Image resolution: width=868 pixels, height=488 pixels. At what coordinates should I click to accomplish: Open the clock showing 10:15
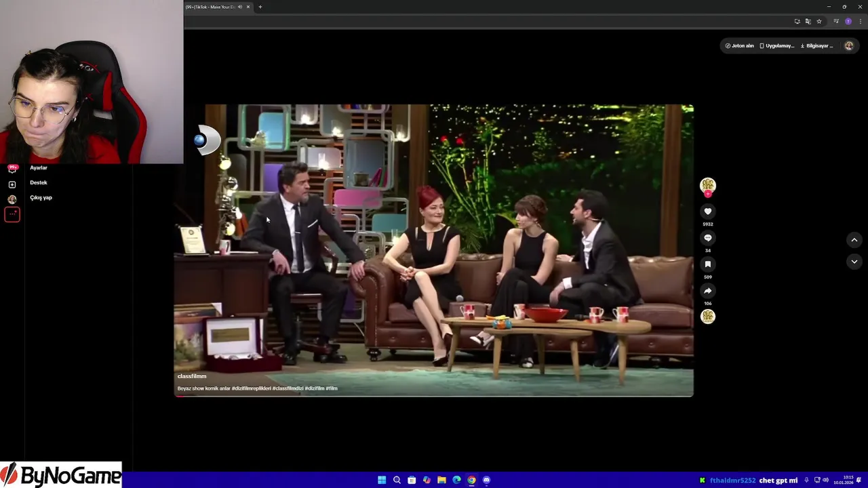tap(844, 480)
